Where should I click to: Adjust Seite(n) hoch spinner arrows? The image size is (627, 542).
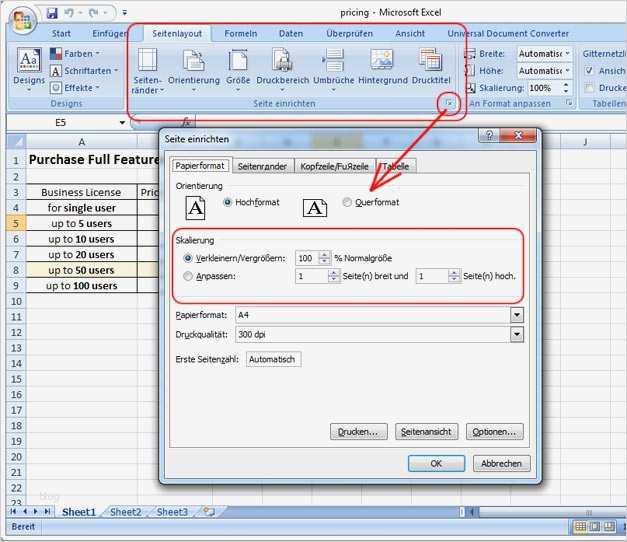pos(453,276)
